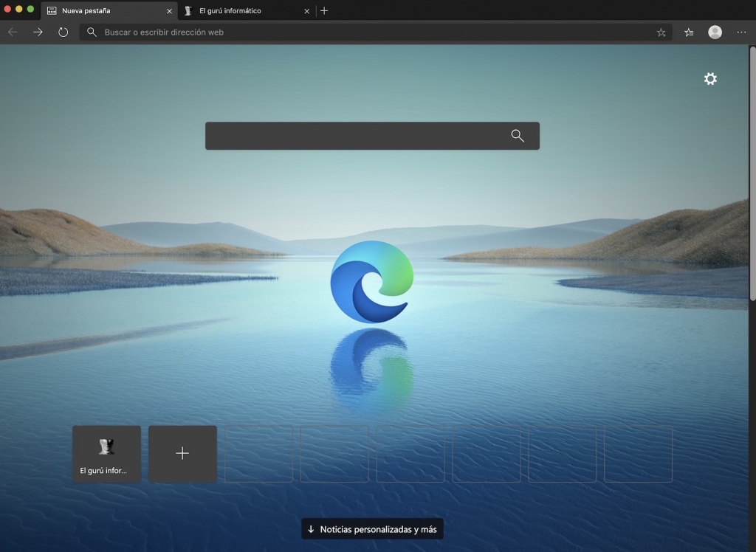Viewport: 756px width, 552px height.
Task: Reload the page with the refresh icon
Action: pos(63,32)
